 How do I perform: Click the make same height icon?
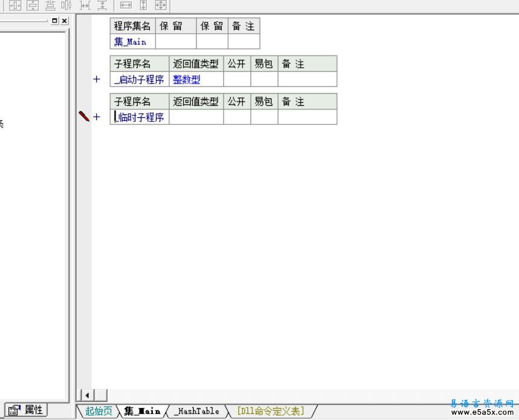pos(143,5)
